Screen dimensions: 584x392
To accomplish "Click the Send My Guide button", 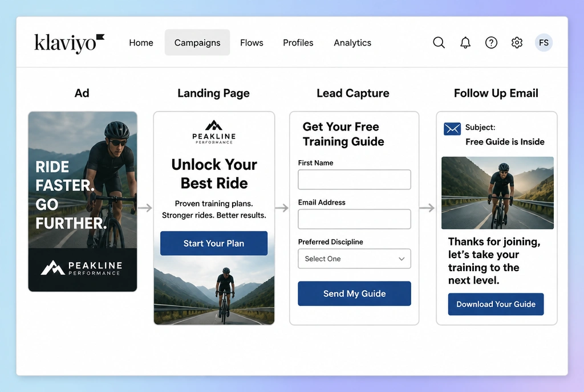I will tap(354, 293).
